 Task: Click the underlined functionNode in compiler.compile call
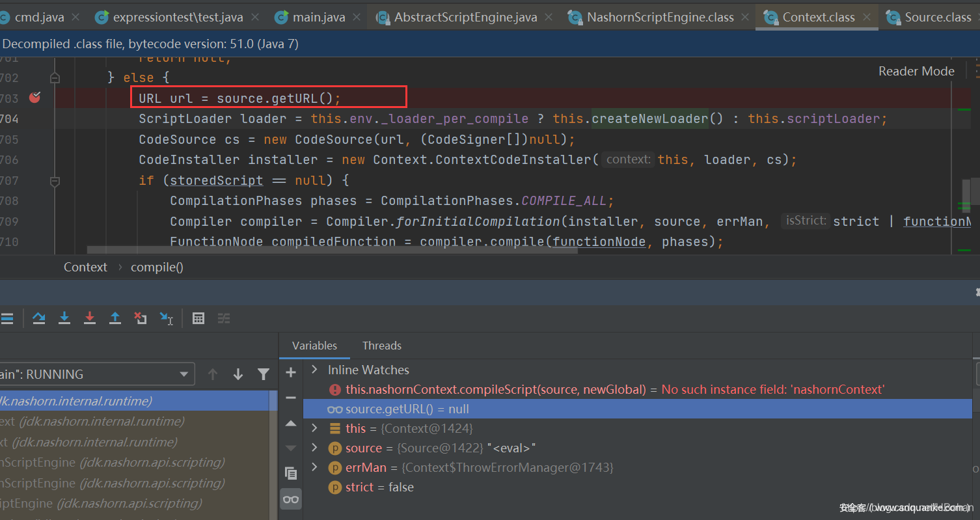tap(599, 241)
